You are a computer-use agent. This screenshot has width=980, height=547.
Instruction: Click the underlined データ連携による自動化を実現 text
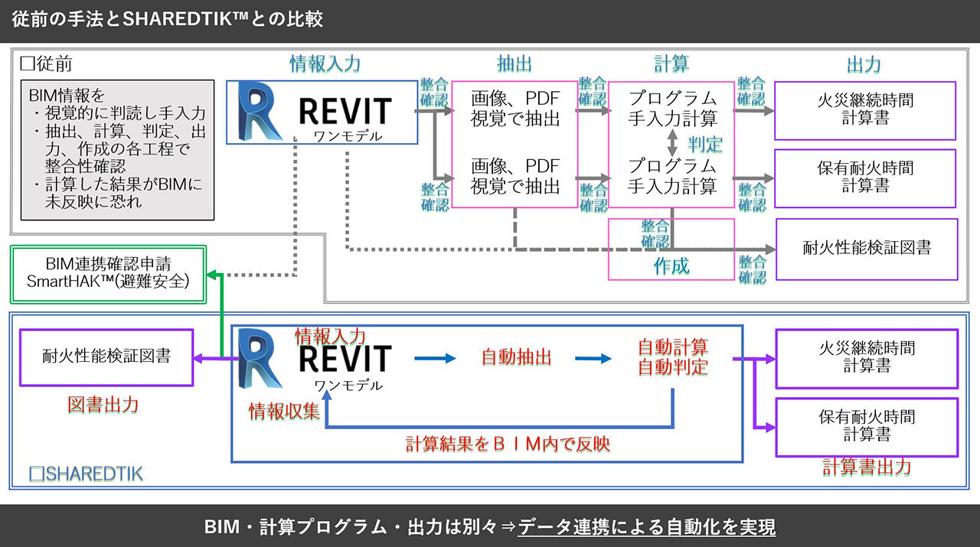click(647, 527)
